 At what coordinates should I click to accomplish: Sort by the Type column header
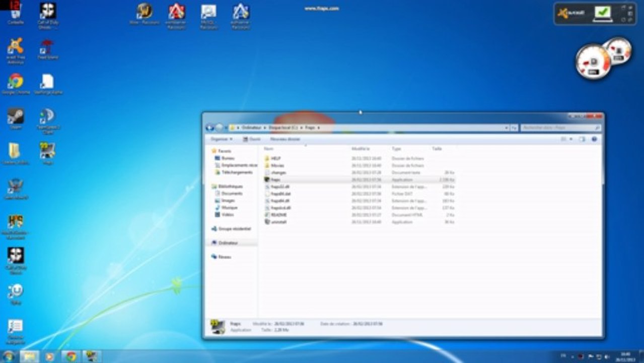(396, 149)
